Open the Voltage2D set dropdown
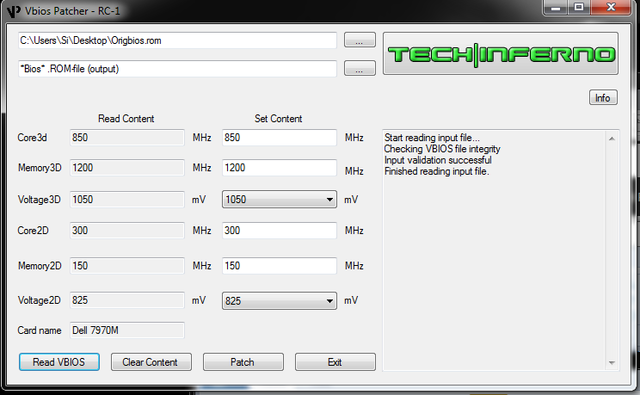Viewport: 640px width, 395px height. pyautogui.click(x=280, y=301)
